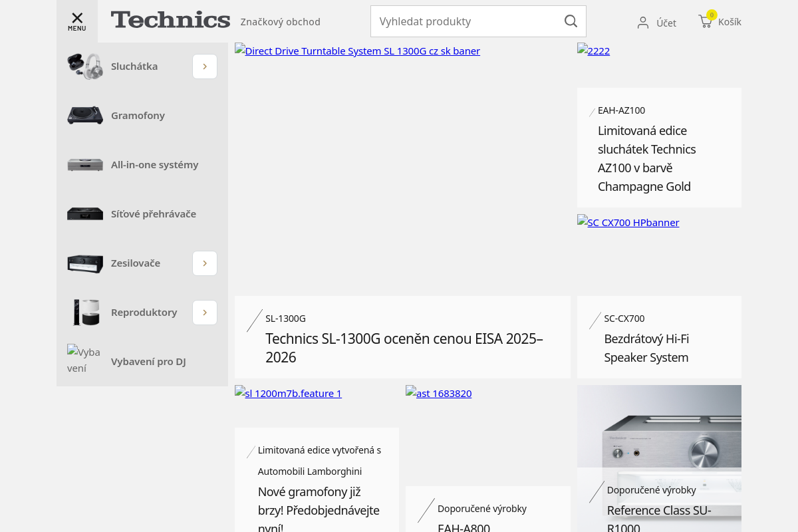Expand the Reproduktory submenu arrow
The image size is (798, 532).
point(205,313)
